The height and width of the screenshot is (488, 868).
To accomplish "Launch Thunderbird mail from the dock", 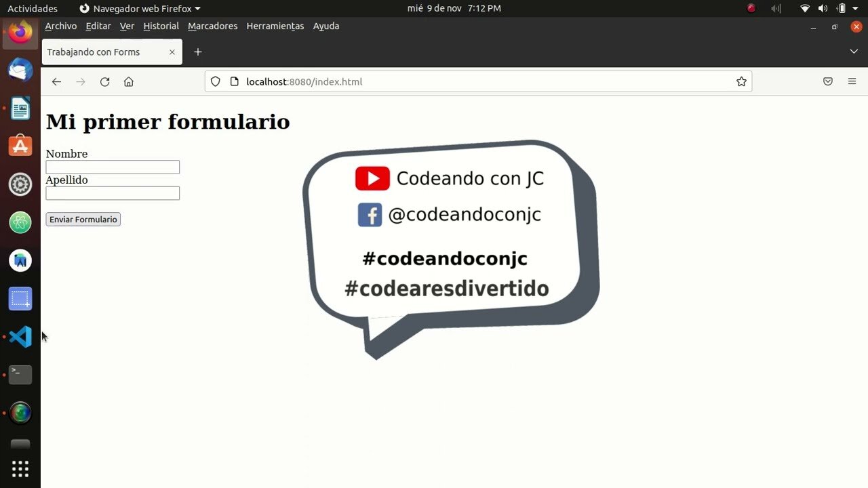I will pyautogui.click(x=20, y=70).
